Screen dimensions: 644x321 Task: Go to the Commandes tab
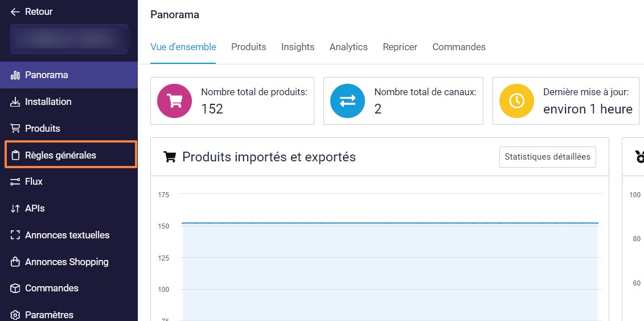click(459, 47)
